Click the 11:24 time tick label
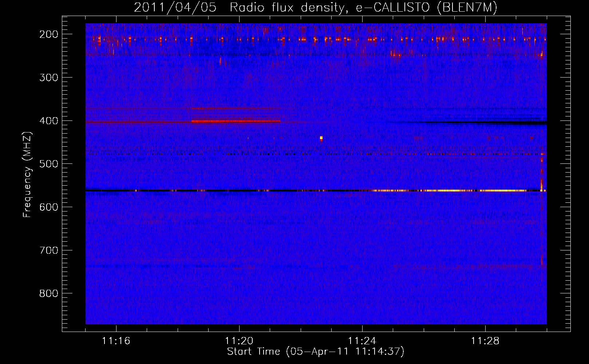589x364 pixels. pos(362,341)
